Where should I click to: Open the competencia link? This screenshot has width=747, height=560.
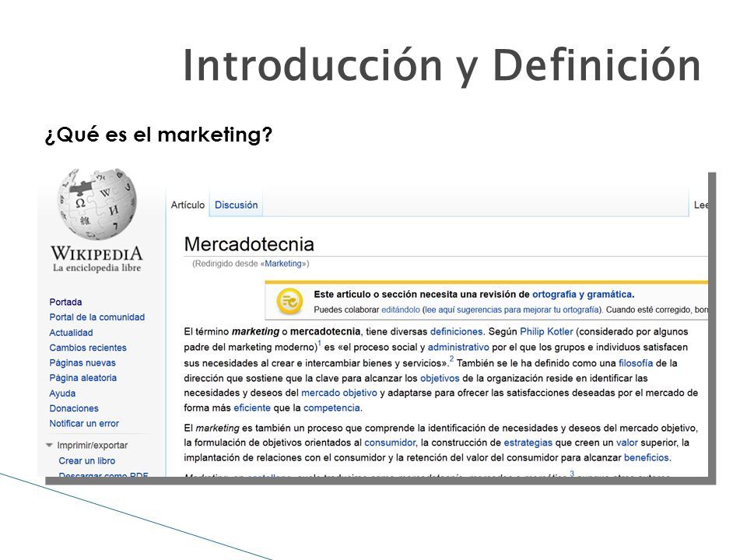tap(331, 408)
